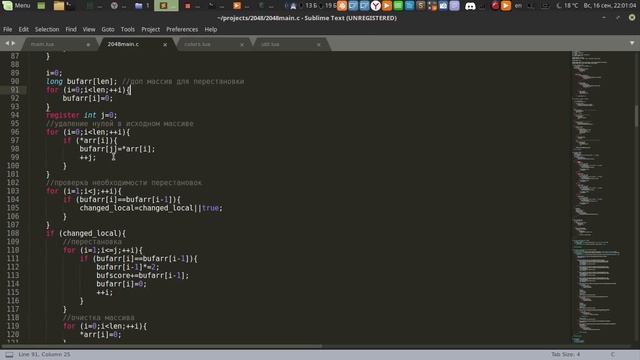Screen dimensions: 640x360
Task: Click the orange play icon left of 'en'
Action: [x=506, y=6]
